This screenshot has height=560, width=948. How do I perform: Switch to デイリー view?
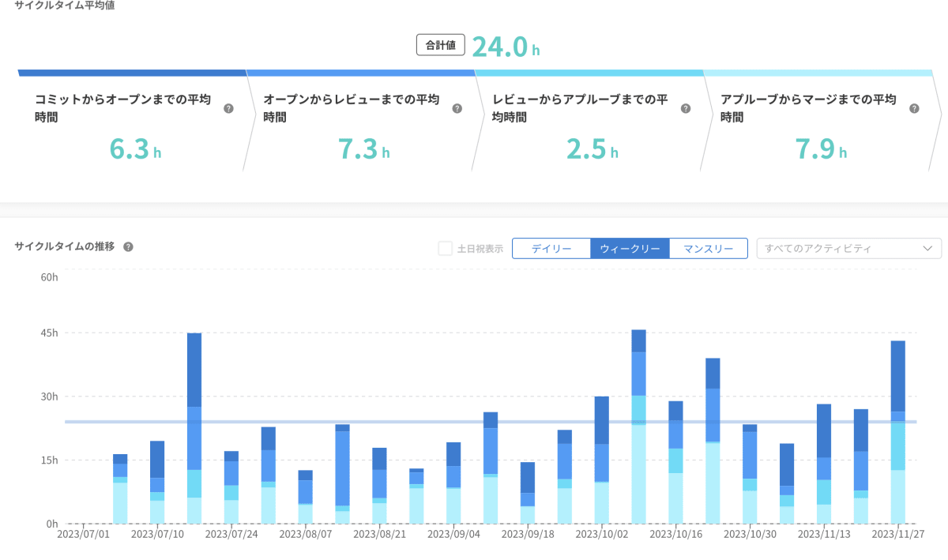(551, 248)
